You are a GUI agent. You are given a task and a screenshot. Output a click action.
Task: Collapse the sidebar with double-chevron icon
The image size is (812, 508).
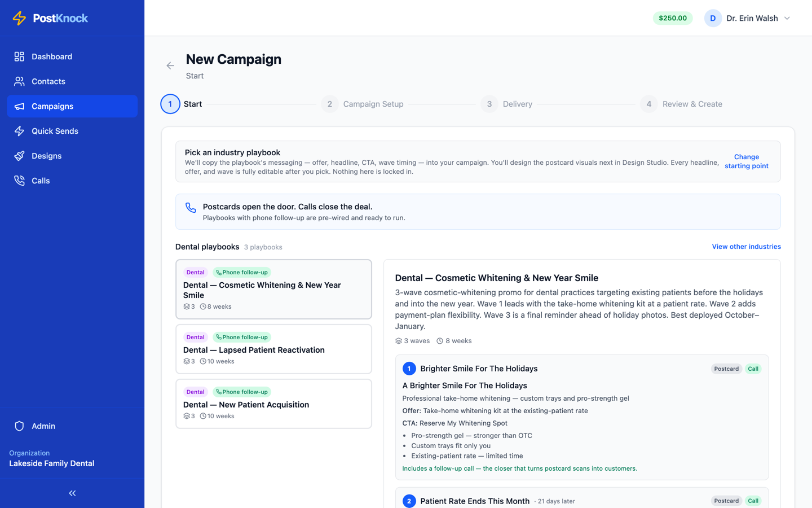point(72,493)
